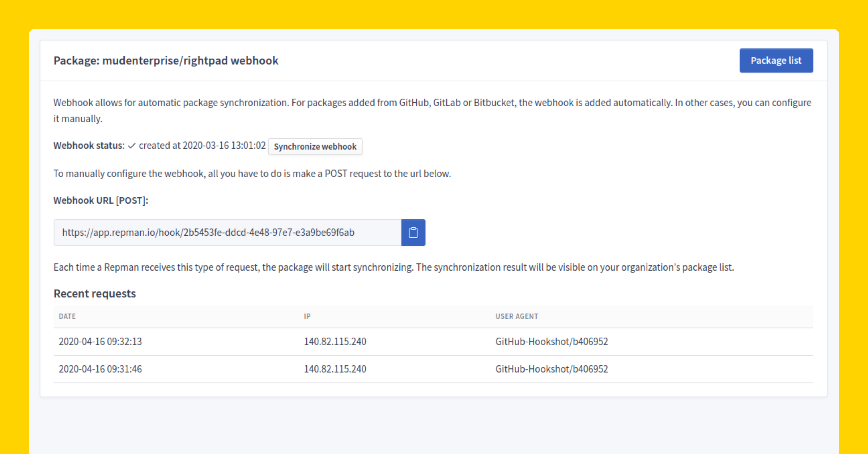Click the DATE column header
Image resolution: width=868 pixels, height=454 pixels.
[x=67, y=316]
